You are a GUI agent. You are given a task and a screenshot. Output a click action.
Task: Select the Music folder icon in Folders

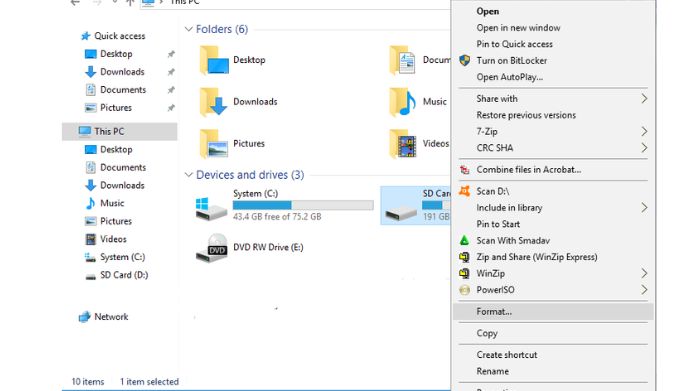tap(403, 102)
